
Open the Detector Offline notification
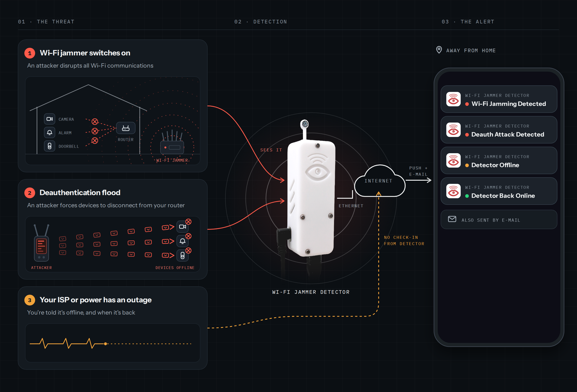[x=499, y=160]
